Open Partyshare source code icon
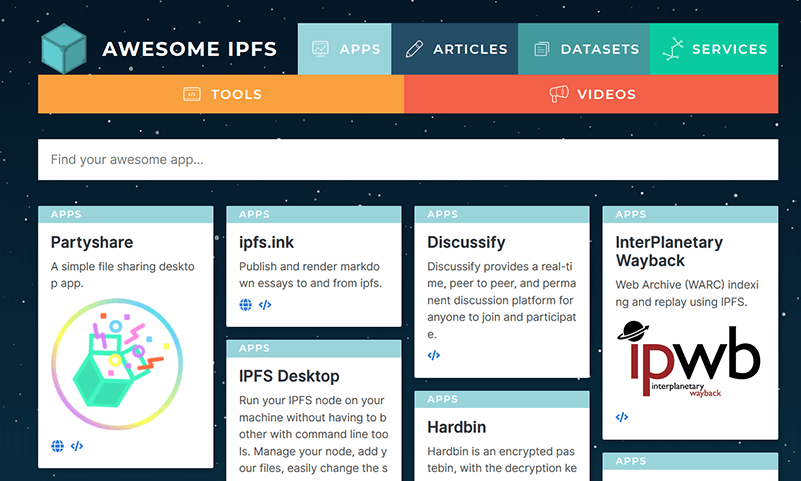 [x=77, y=446]
